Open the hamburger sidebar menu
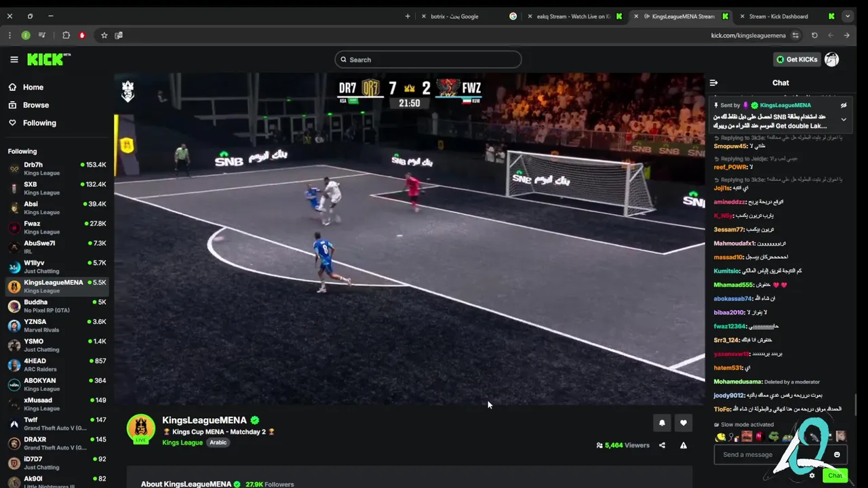Viewport: 868px width, 488px height. pos(14,60)
